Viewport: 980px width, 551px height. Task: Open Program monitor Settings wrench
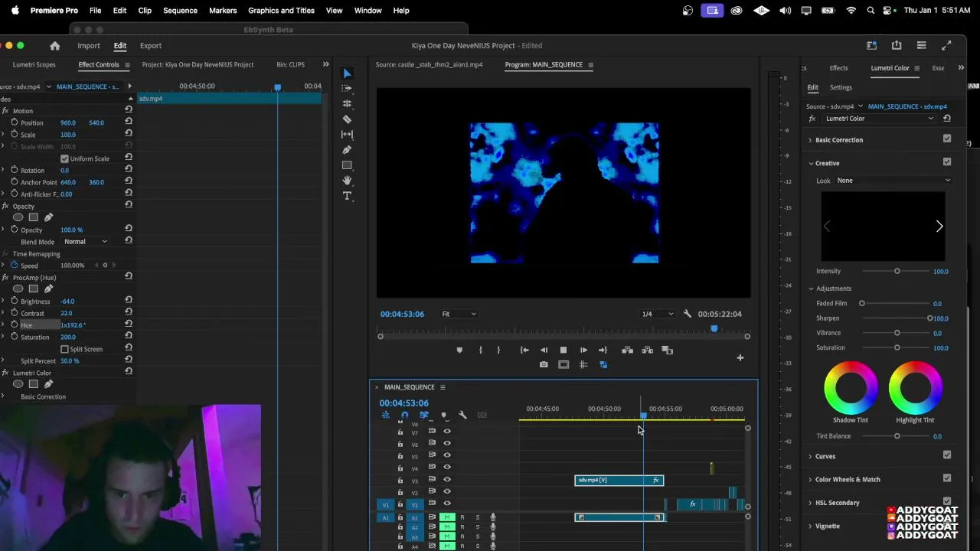coord(687,314)
